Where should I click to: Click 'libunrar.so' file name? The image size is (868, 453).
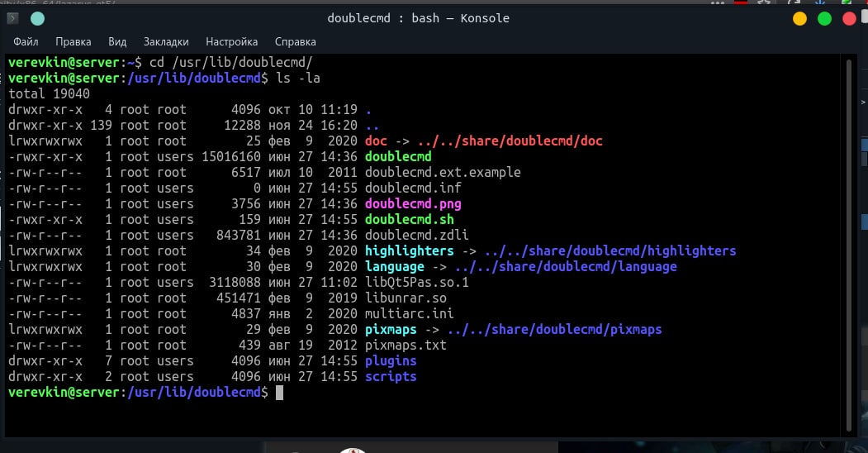click(406, 298)
